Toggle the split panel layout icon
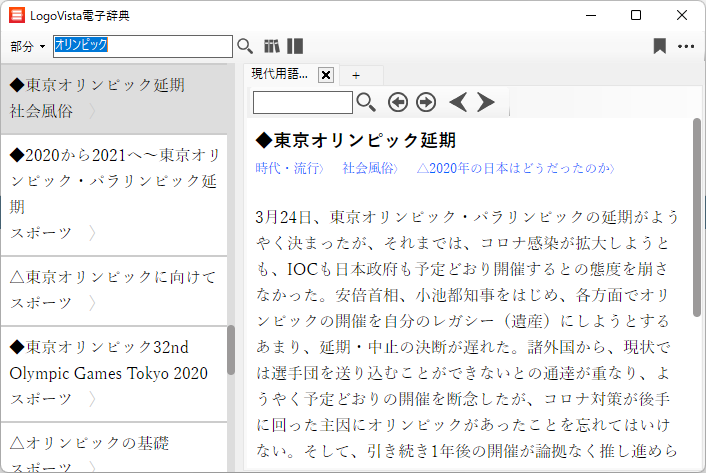Image resolution: width=706 pixels, height=473 pixels. [x=295, y=46]
